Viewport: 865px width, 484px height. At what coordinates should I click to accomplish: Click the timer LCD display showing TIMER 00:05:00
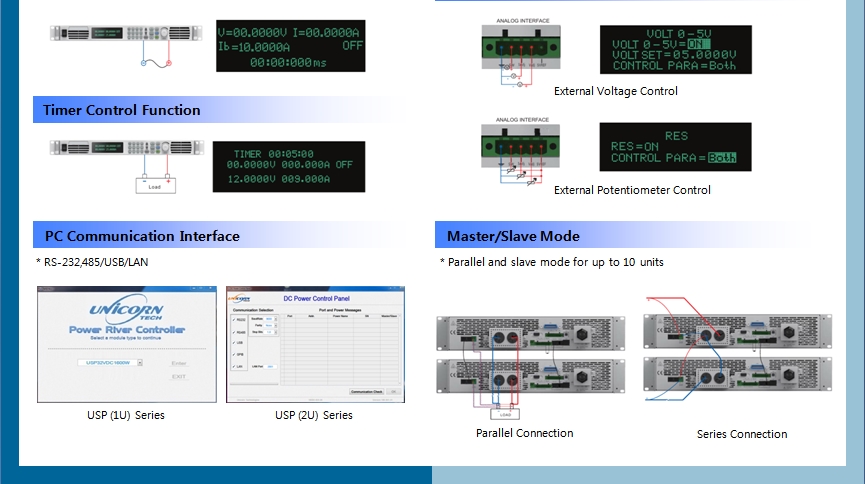(x=289, y=167)
